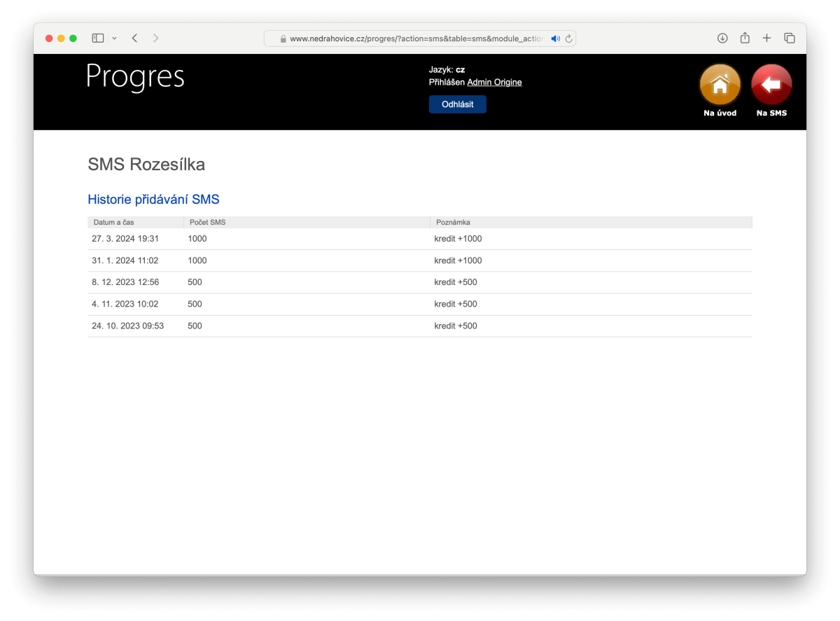Click the orange Na úvod home icon
Screen dimensions: 840x621
[720, 85]
